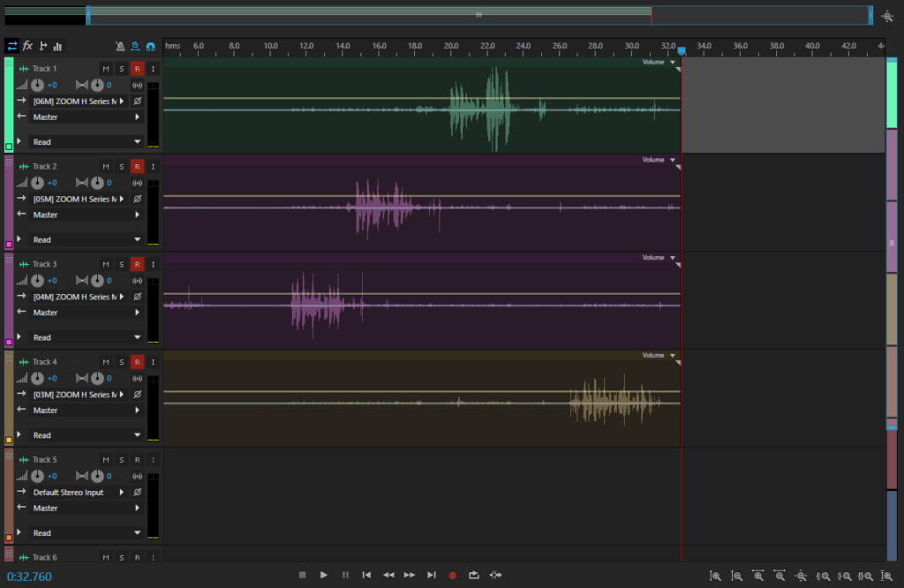Image resolution: width=904 pixels, height=588 pixels.
Task: Invert phase on Track 1 using the Ø icon
Action: [136, 101]
